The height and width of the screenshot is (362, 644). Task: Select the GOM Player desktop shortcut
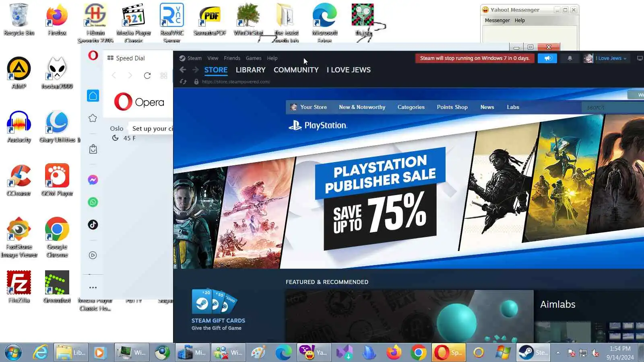57,180
